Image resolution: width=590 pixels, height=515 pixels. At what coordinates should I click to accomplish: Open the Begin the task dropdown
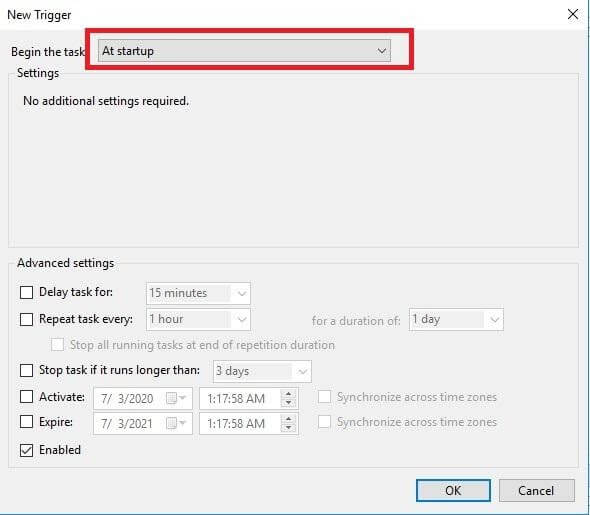244,51
